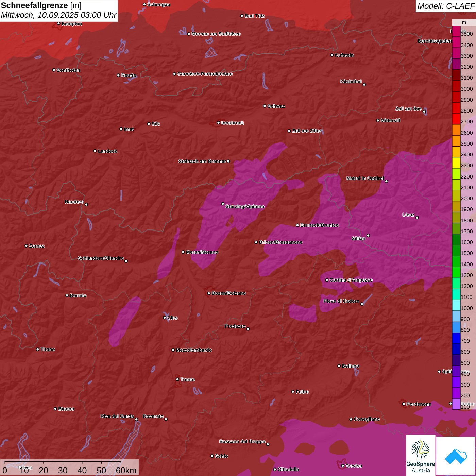
Task: Click the Schlanders/Silandro label
Action: click(x=101, y=258)
